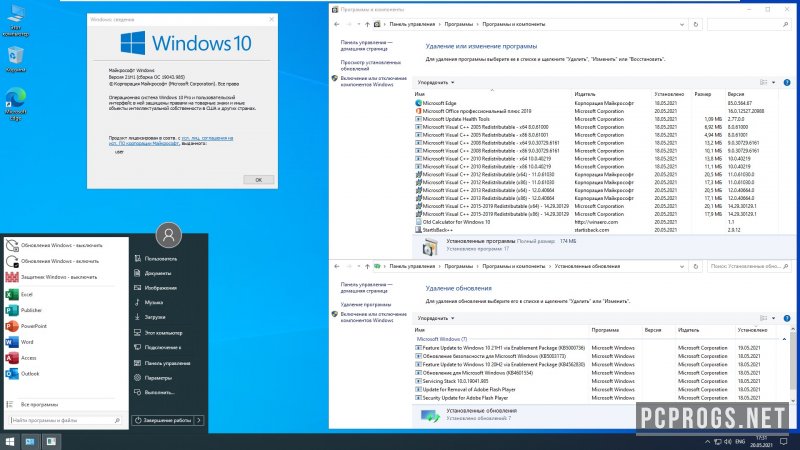Expand address bar history in Programs window
800x450 pixels.
coord(682,24)
